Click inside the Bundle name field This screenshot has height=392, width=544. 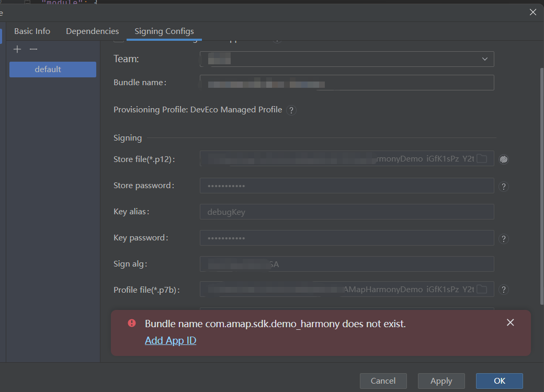tap(346, 83)
